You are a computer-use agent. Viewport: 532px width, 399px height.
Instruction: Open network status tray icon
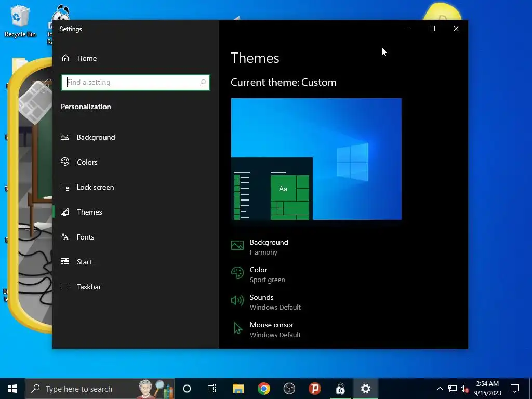pyautogui.click(x=453, y=389)
